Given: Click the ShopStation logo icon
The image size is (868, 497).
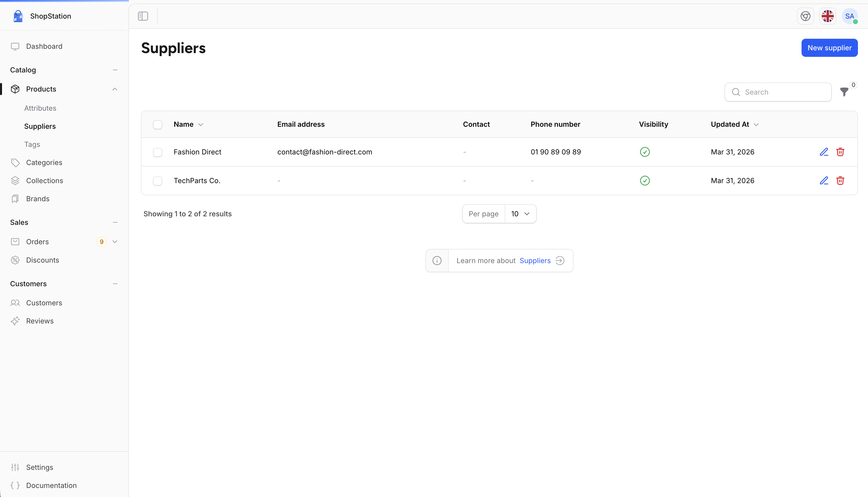Looking at the screenshot, I should 18,16.
